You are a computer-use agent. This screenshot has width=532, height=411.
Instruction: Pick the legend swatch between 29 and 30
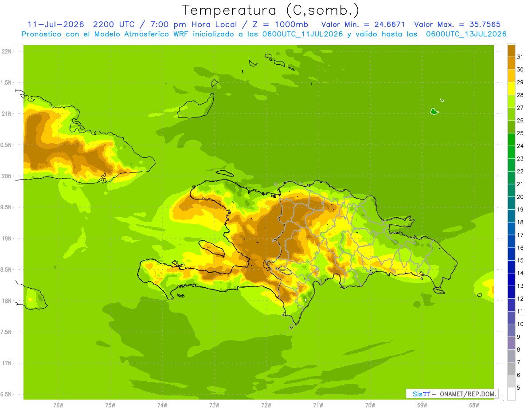(x=511, y=76)
